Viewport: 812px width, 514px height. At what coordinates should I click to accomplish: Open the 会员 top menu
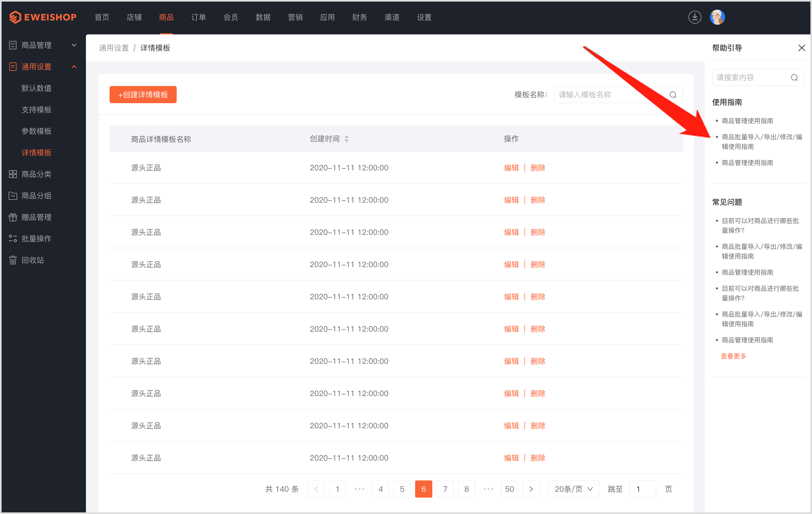[231, 17]
